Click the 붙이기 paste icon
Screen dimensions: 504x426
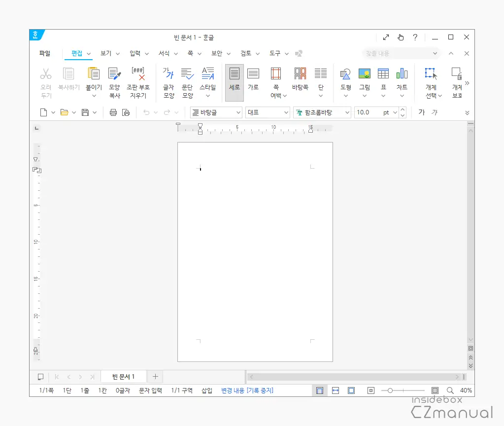(93, 74)
